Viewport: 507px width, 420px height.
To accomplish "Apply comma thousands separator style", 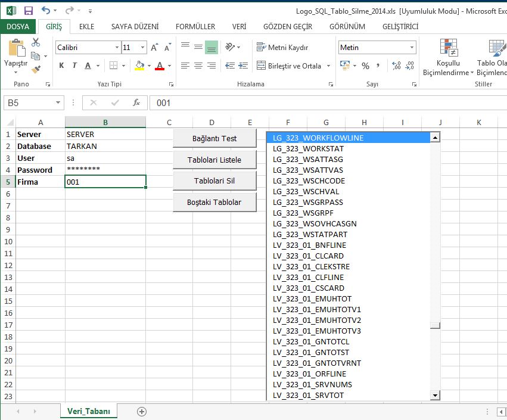I will pos(378,66).
